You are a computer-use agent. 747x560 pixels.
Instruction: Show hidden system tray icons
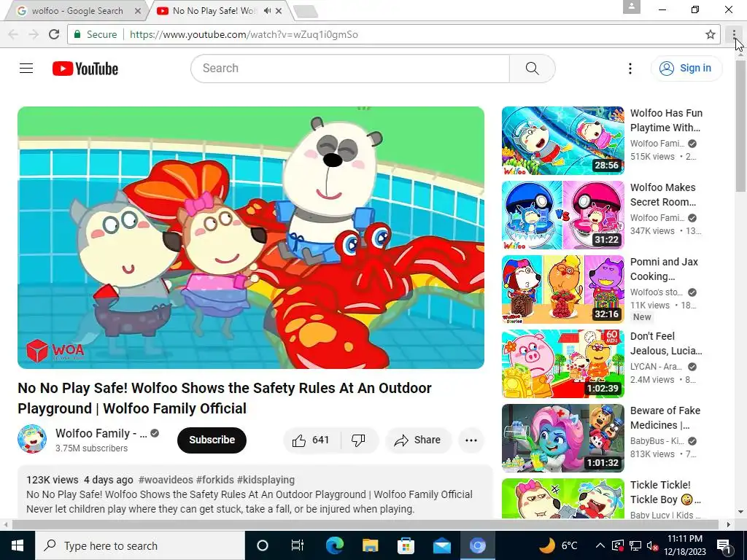(x=600, y=545)
